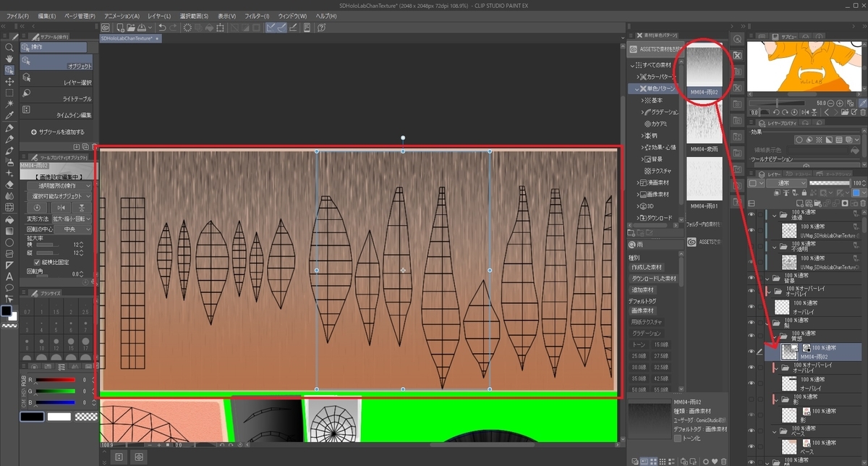Select the Auto select wand tool
This screenshot has height=466, width=868.
(9, 104)
